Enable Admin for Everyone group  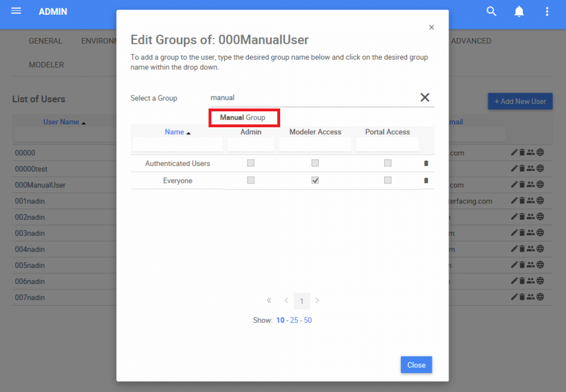click(251, 180)
